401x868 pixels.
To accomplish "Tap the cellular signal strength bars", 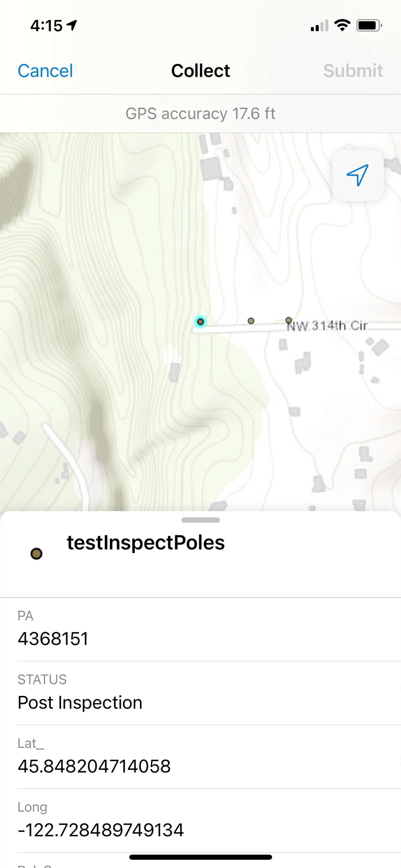I will tap(319, 26).
